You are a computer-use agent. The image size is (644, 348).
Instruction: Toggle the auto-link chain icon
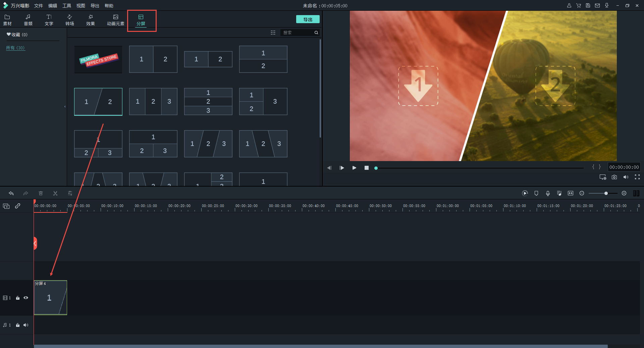pyautogui.click(x=18, y=206)
